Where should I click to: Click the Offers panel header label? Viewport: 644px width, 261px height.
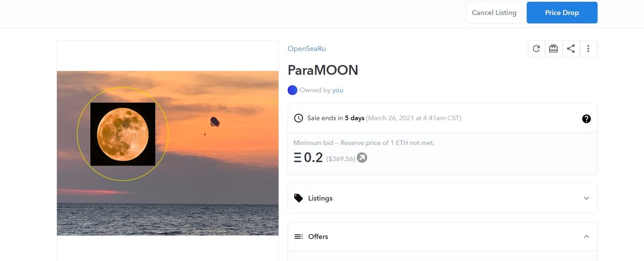318,236
